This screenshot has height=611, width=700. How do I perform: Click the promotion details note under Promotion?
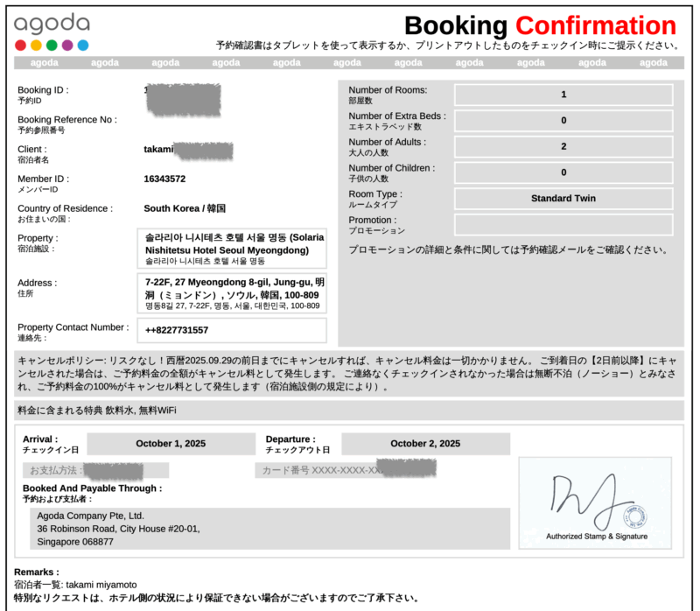508,249
